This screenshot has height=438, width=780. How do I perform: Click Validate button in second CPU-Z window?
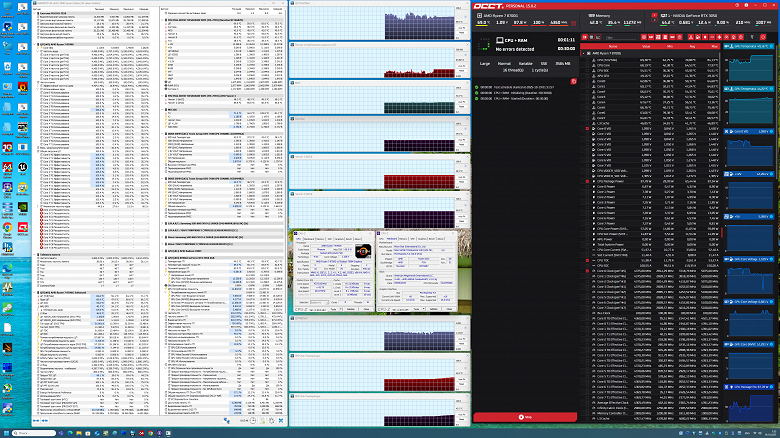coord(434,309)
